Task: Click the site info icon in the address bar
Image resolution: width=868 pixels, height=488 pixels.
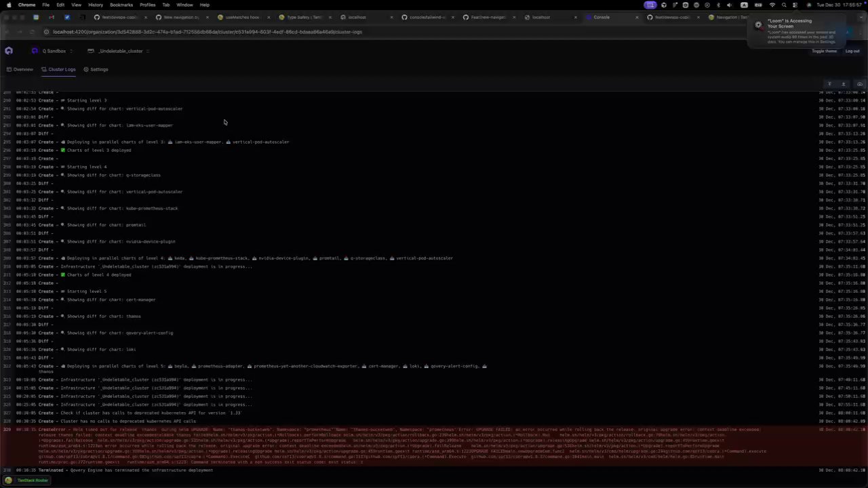Action: [x=46, y=32]
